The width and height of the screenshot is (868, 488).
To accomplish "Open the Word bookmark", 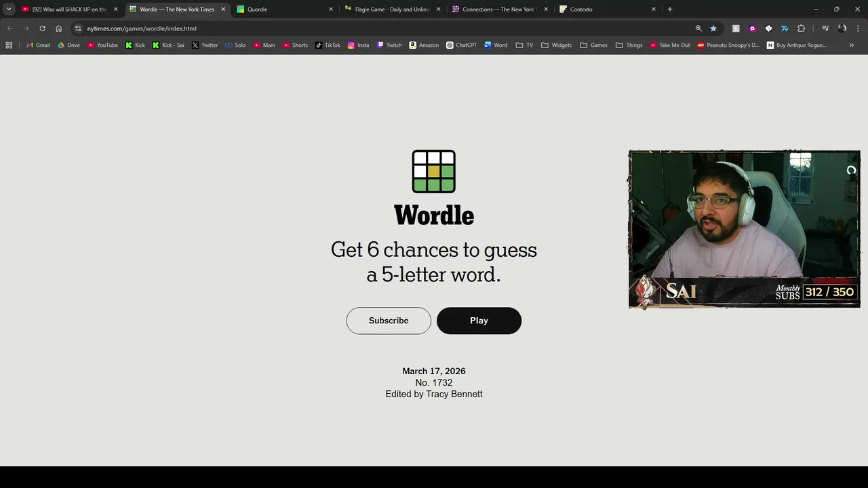I will pos(496,45).
